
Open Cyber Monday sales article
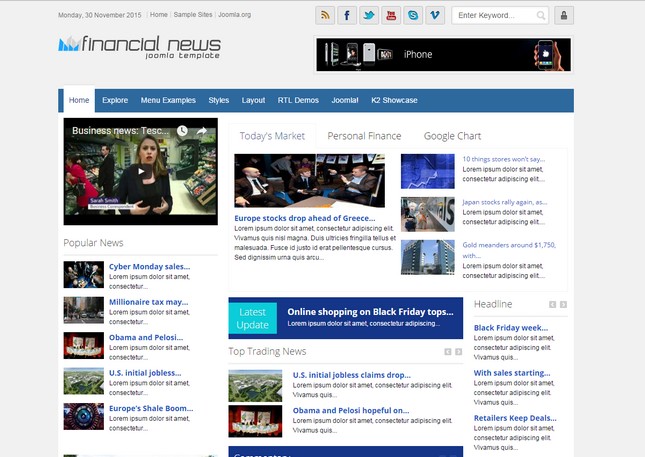point(149,267)
